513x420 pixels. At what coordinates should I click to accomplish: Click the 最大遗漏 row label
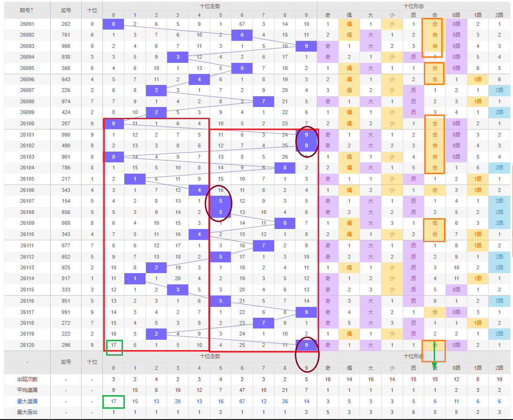click(x=27, y=401)
